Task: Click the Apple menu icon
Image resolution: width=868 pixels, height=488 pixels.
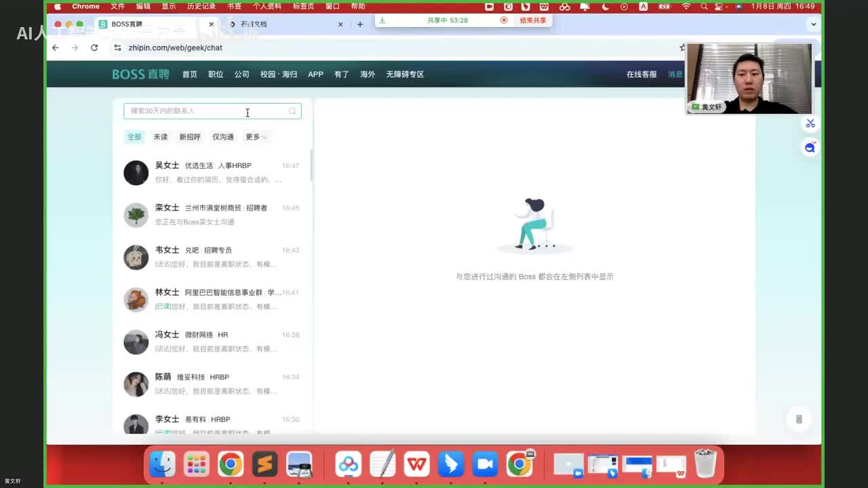Action: 58,6
